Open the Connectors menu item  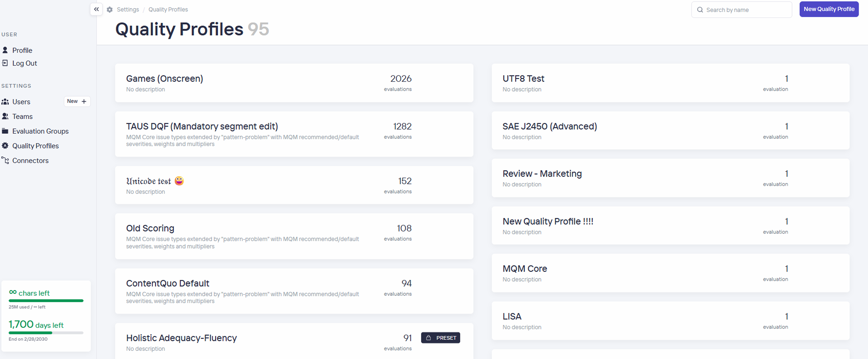(30, 160)
